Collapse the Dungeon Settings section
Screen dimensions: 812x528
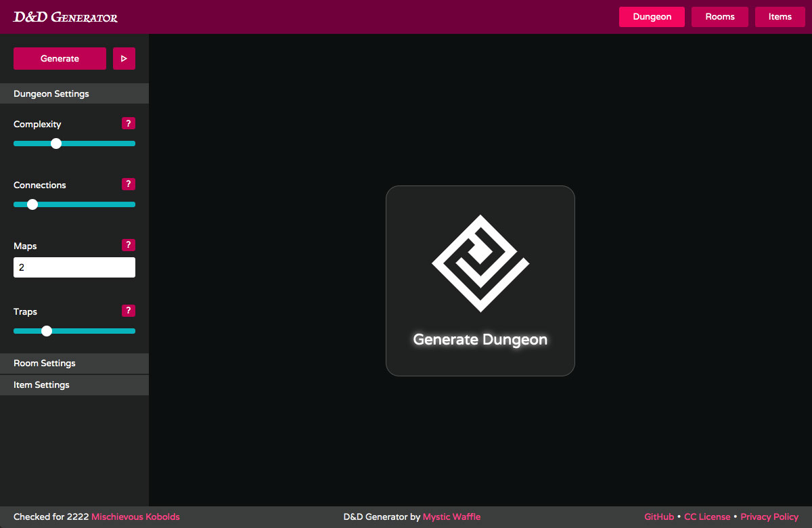(x=74, y=93)
